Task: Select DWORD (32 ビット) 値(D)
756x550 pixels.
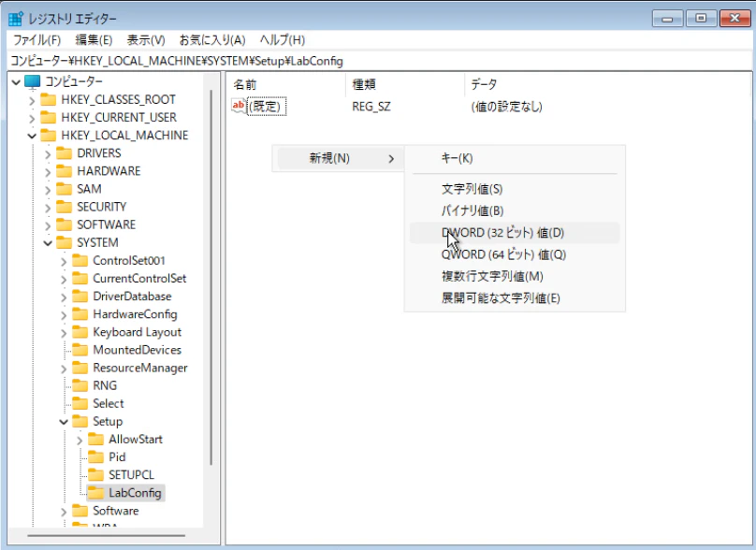Action: click(515, 233)
